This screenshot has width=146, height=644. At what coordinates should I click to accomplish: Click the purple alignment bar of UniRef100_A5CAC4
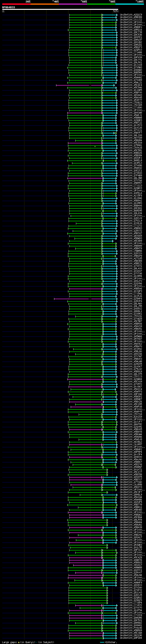(79, 85)
